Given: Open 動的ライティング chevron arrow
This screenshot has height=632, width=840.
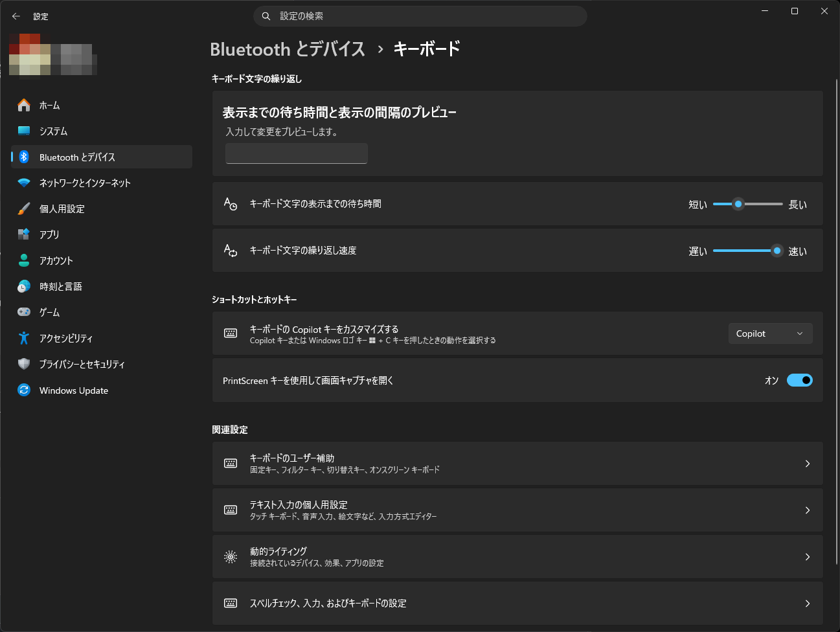Looking at the screenshot, I should pyautogui.click(x=808, y=557).
